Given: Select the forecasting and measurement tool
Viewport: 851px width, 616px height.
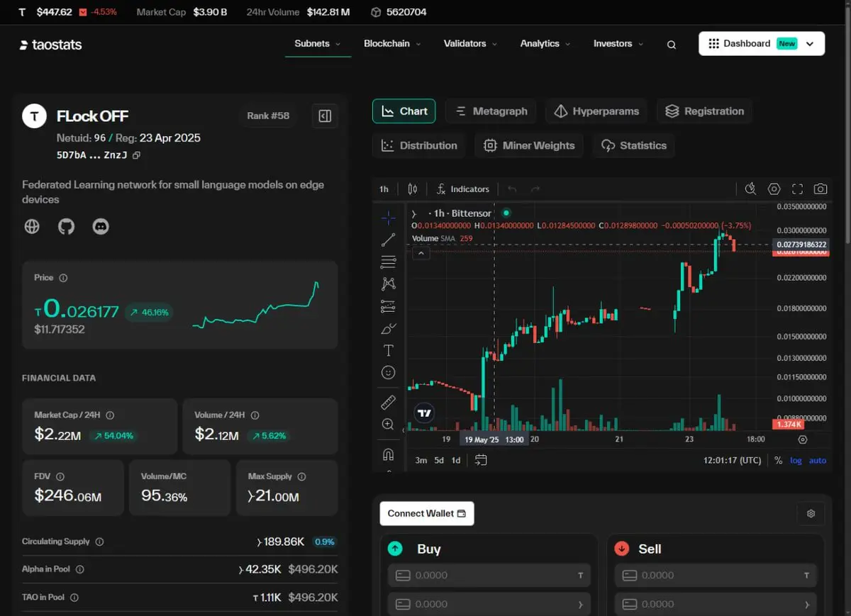Looking at the screenshot, I should tap(388, 306).
